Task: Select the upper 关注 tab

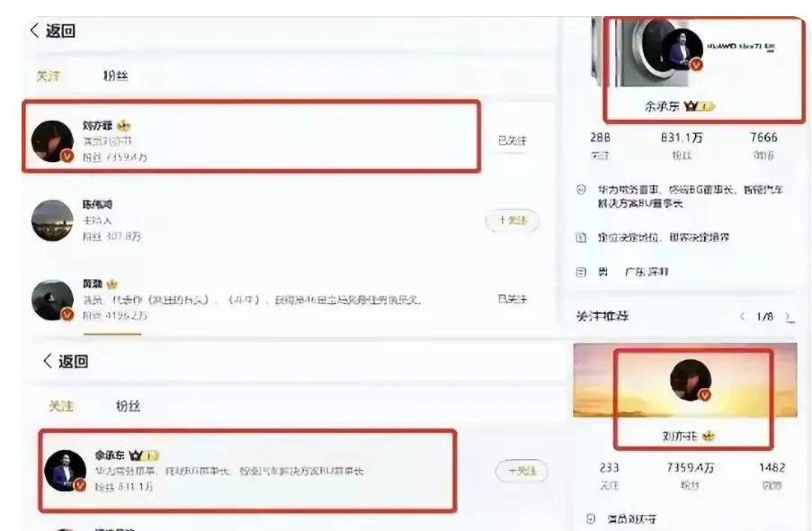Action: coord(49,76)
